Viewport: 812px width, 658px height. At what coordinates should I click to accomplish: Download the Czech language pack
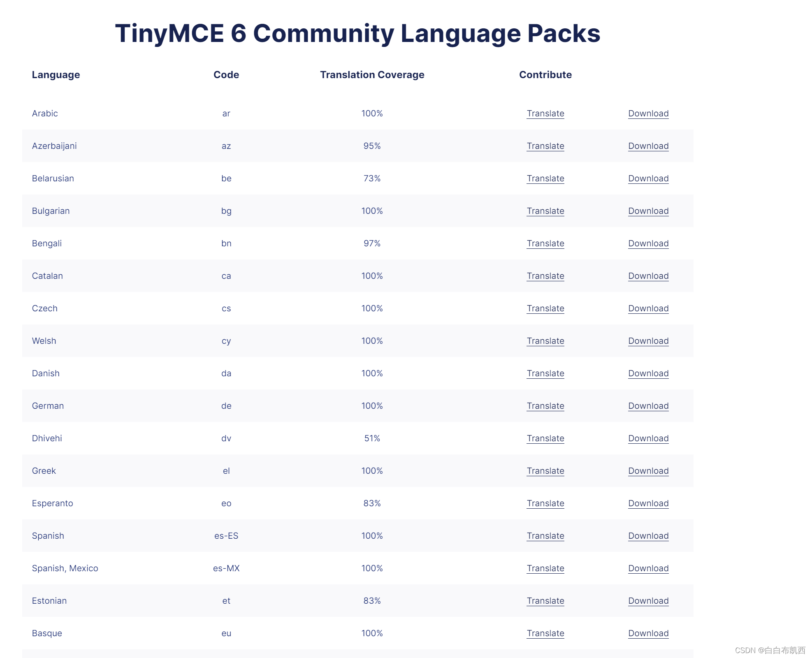[648, 308]
